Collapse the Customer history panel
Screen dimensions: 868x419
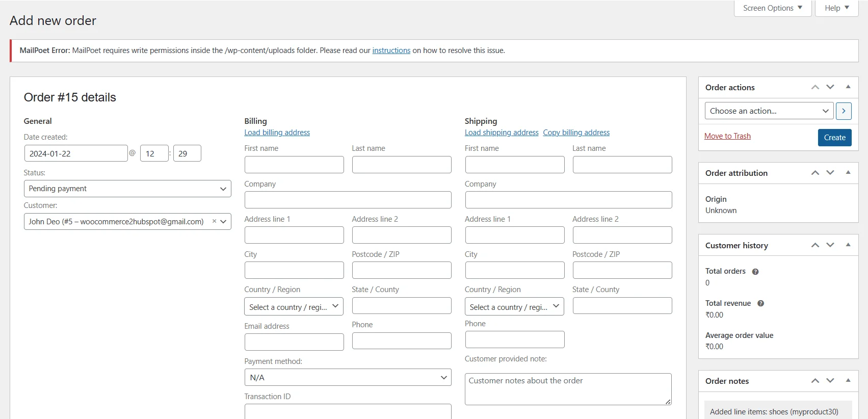coord(848,245)
